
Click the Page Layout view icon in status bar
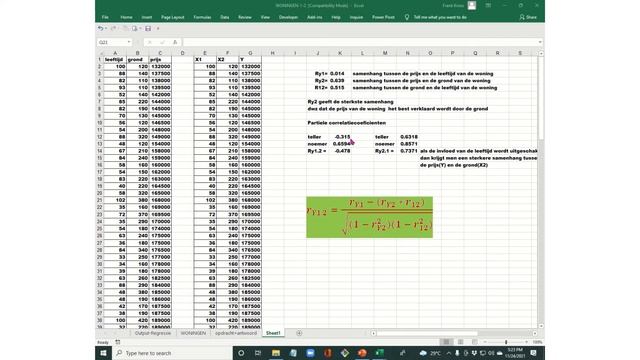[x=460, y=342]
